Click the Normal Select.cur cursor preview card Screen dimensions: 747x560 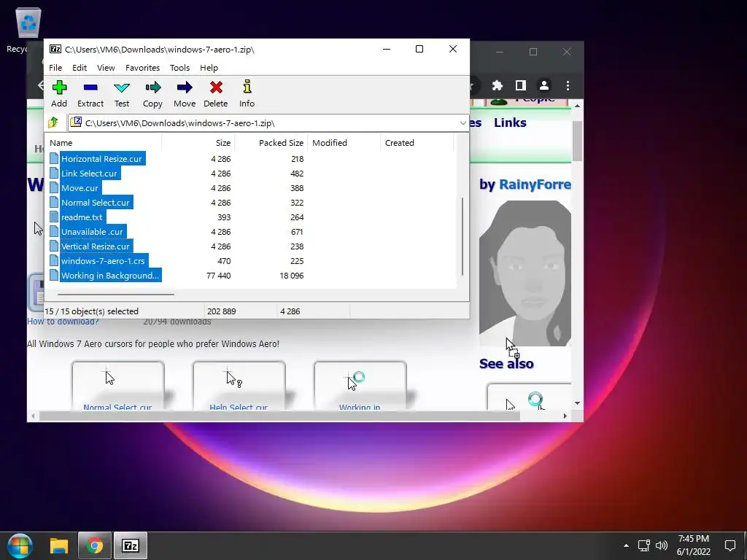[x=118, y=386]
